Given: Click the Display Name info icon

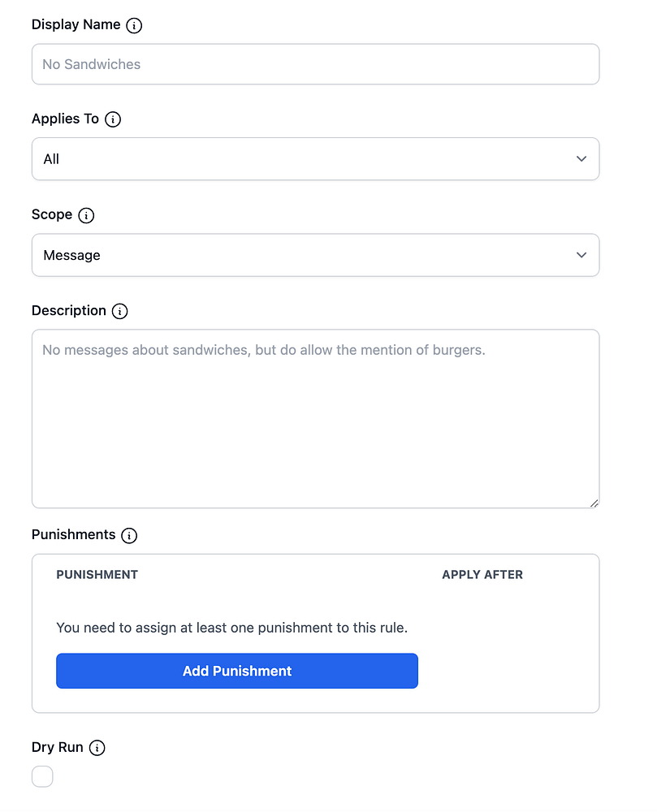Looking at the screenshot, I should 135,25.
